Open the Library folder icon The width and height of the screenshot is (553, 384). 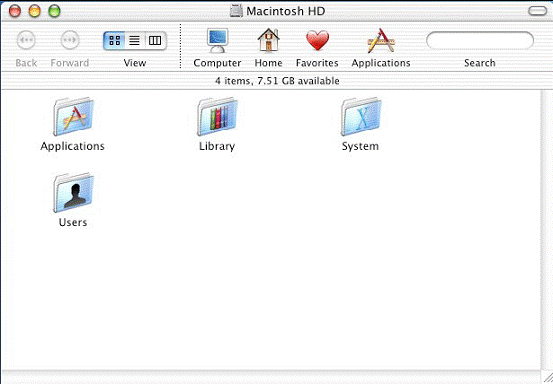tap(217, 117)
